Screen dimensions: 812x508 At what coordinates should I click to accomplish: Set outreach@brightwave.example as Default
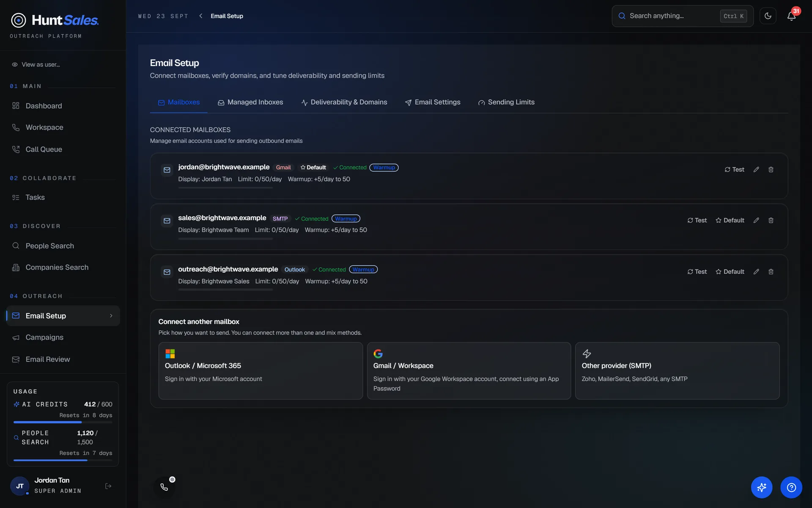point(730,272)
